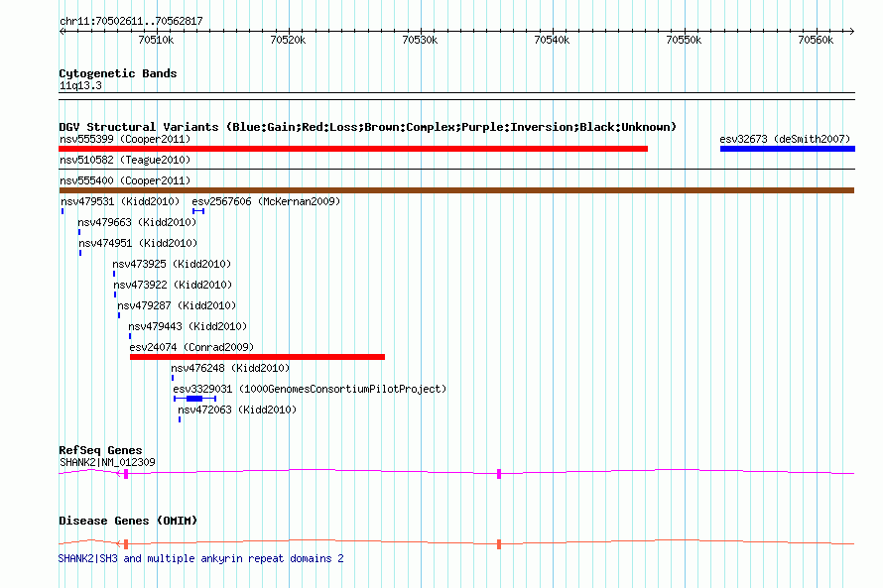Click the nsv473922 blue variant marker

pos(115,294)
